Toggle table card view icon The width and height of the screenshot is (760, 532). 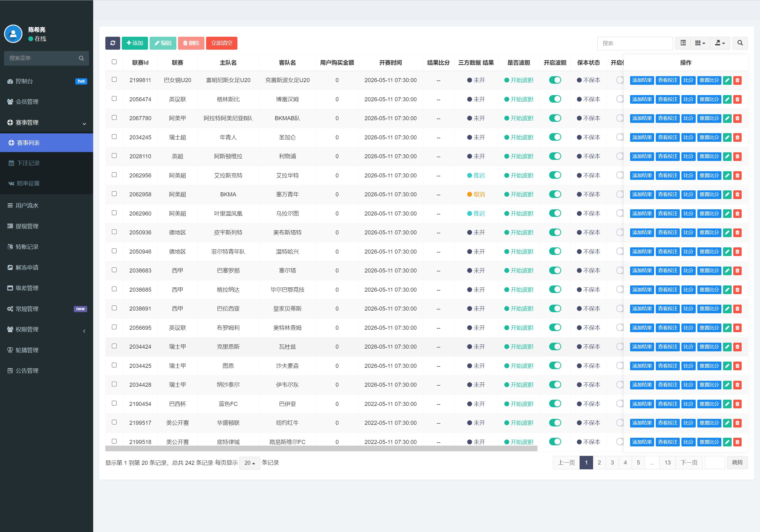click(x=683, y=43)
